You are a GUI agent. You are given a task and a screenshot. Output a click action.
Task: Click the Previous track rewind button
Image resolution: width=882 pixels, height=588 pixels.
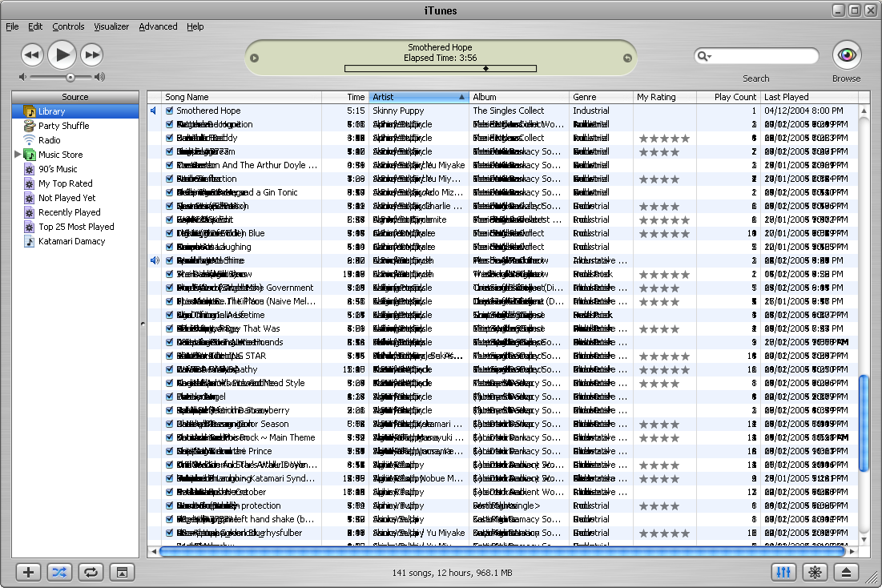point(33,55)
